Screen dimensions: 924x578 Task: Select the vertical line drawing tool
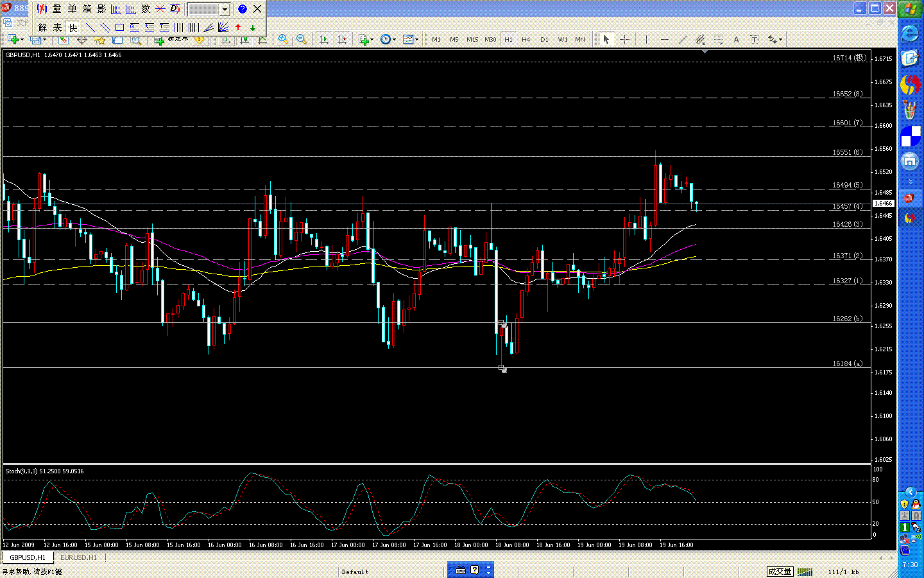(646, 39)
